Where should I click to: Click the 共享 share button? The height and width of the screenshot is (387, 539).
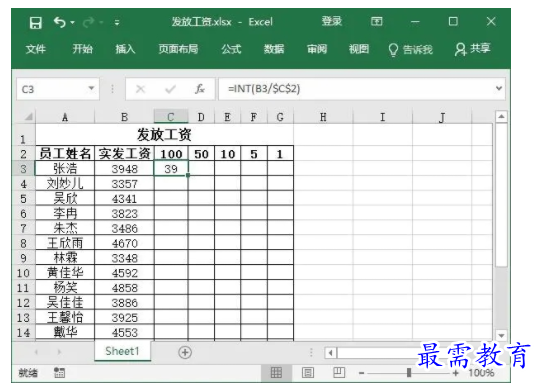pos(473,49)
